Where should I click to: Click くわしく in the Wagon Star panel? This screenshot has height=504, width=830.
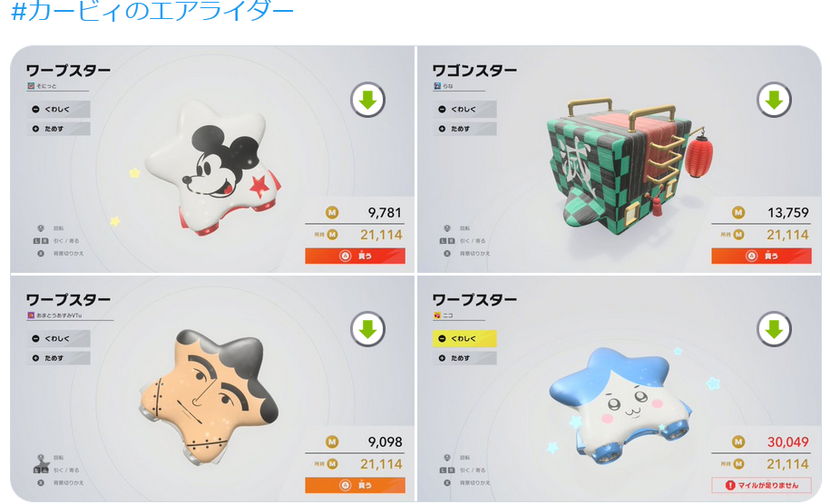pos(464,109)
